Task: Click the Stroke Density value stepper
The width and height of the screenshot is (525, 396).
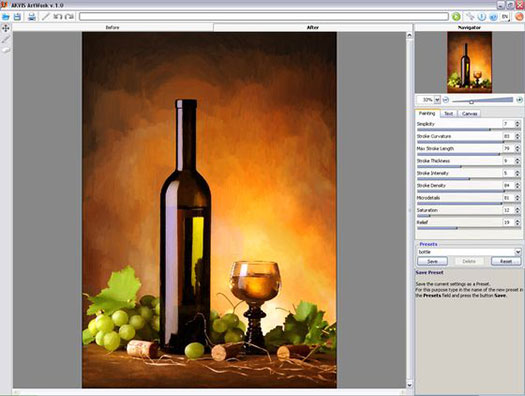Action: point(517,185)
